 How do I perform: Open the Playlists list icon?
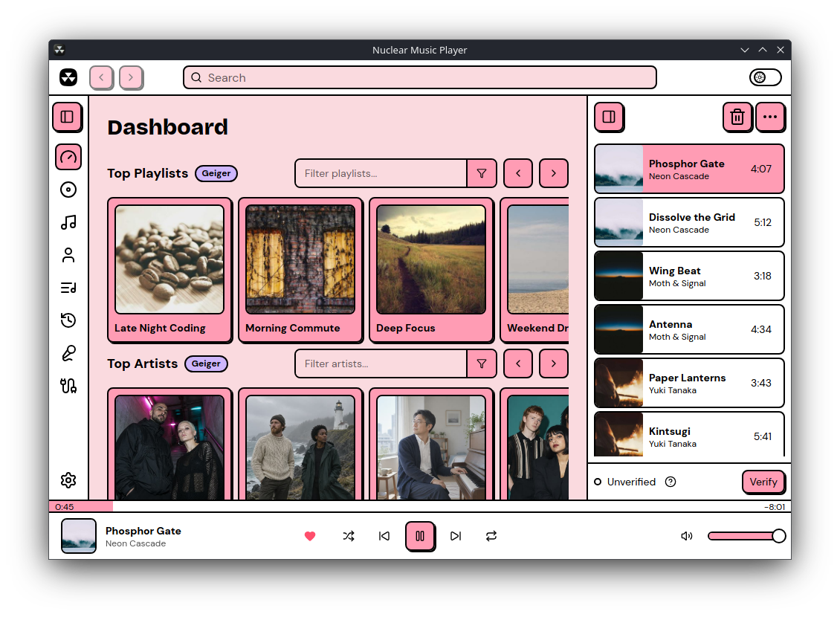68,288
